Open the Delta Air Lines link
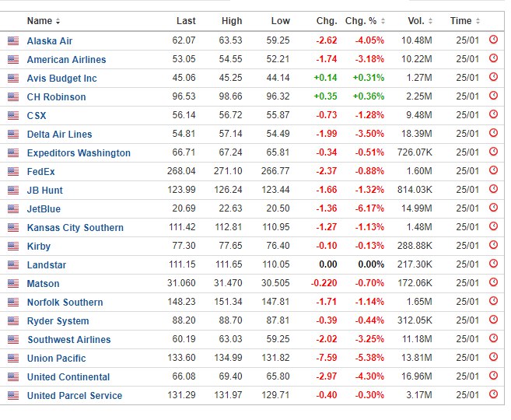 [x=59, y=135]
